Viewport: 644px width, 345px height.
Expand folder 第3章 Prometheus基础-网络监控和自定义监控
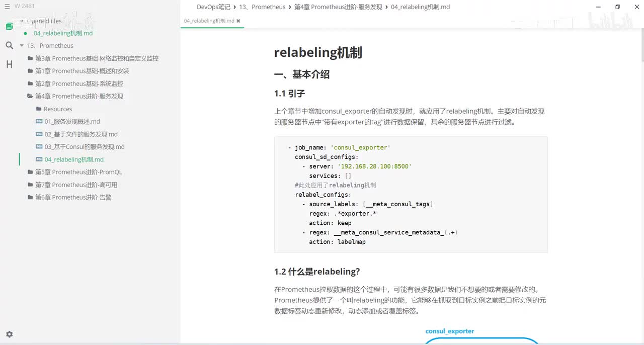coord(97,58)
